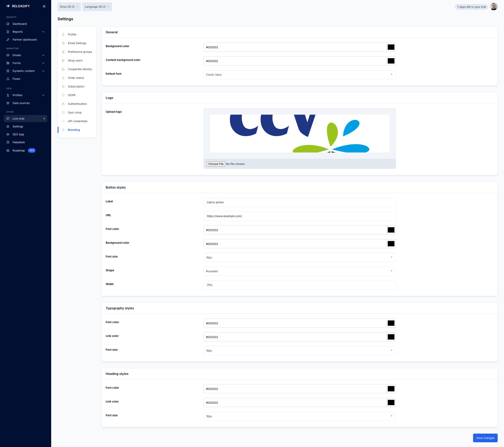Open the Background color swatch under General

pyautogui.click(x=391, y=47)
